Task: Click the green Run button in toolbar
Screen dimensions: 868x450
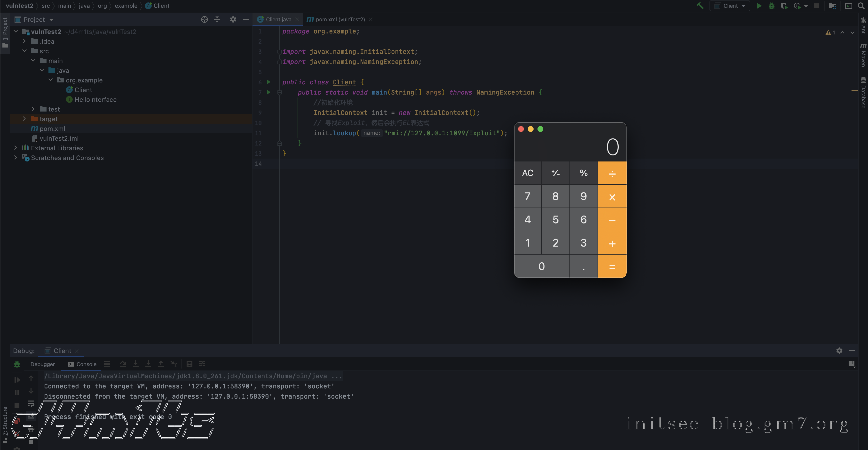Action: coord(759,6)
